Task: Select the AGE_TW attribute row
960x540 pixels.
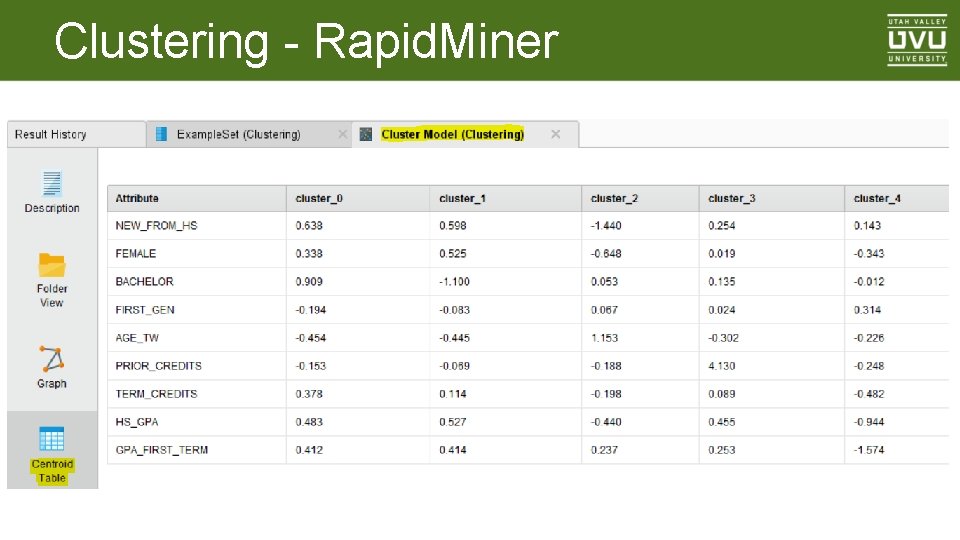Action: point(528,338)
